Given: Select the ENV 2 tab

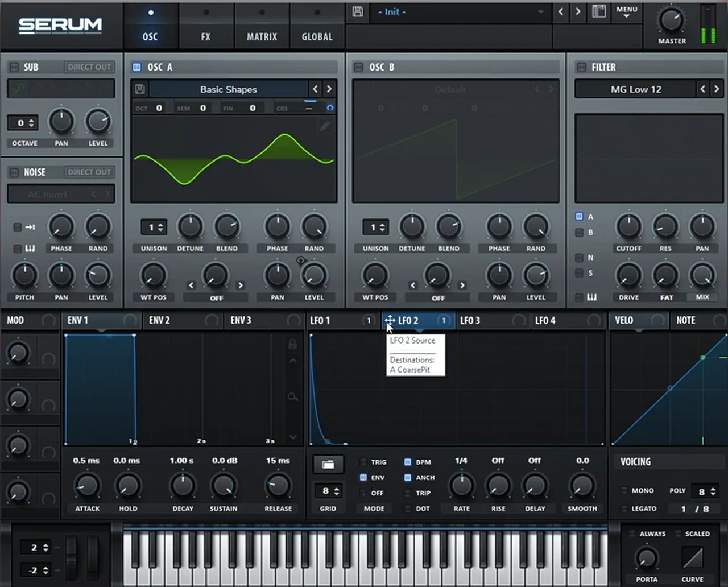Looking at the screenshot, I should tap(182, 321).
